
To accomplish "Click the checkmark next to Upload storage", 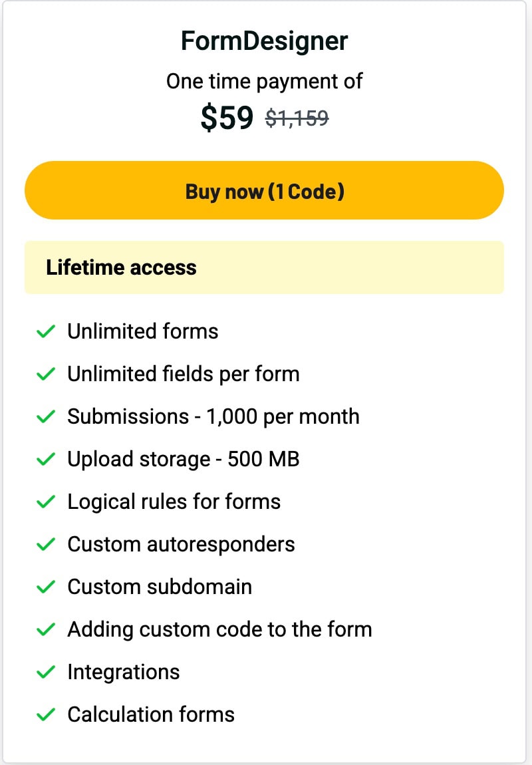I will pos(45,459).
